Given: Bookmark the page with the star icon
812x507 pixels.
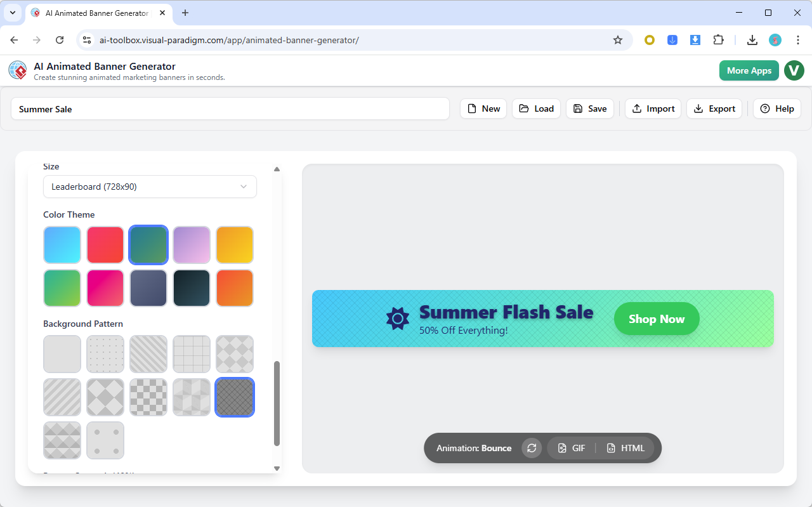Looking at the screenshot, I should pos(618,39).
